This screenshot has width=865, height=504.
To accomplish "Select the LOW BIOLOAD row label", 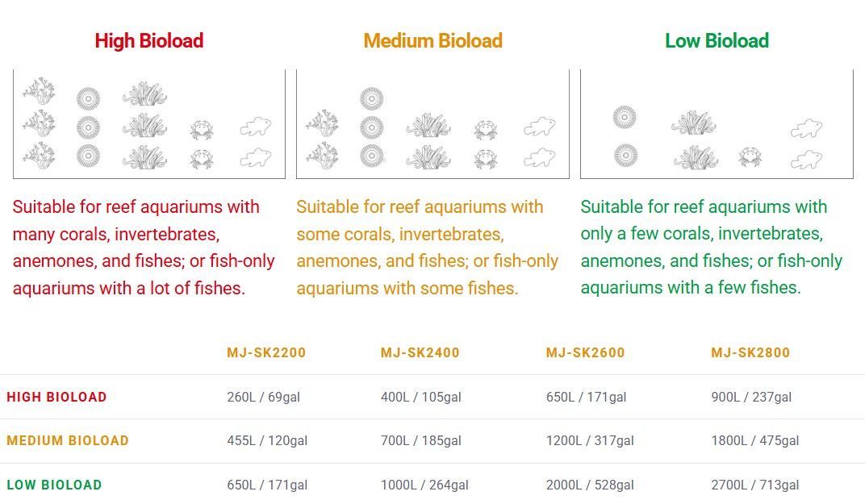I will pyautogui.click(x=54, y=485).
